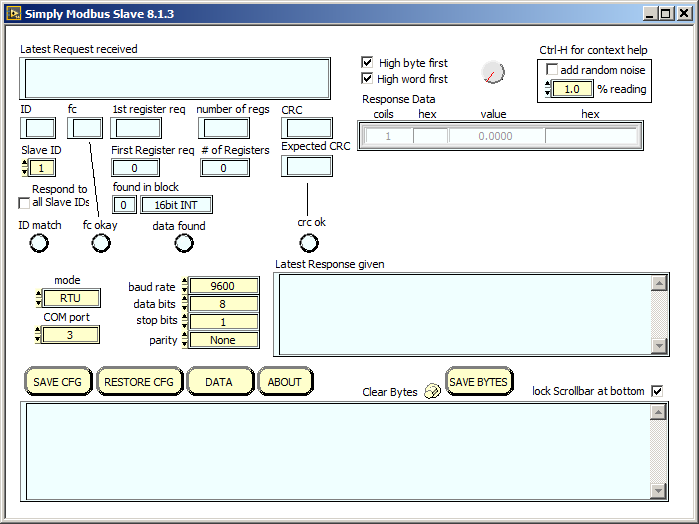Click the data bits selector arrows
This screenshot has height=524, width=699.
tap(185, 304)
